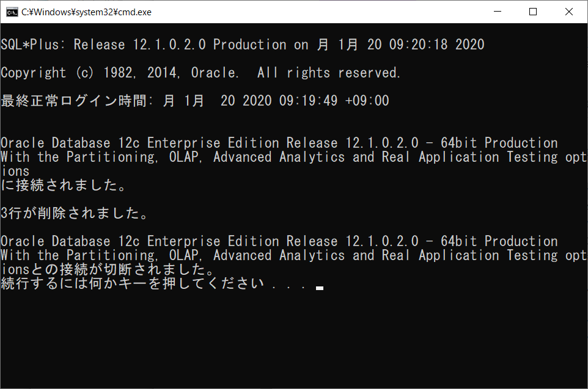Viewport: 588px width, 389px height.
Task: Click inside the black console output area
Action: click(x=293, y=336)
